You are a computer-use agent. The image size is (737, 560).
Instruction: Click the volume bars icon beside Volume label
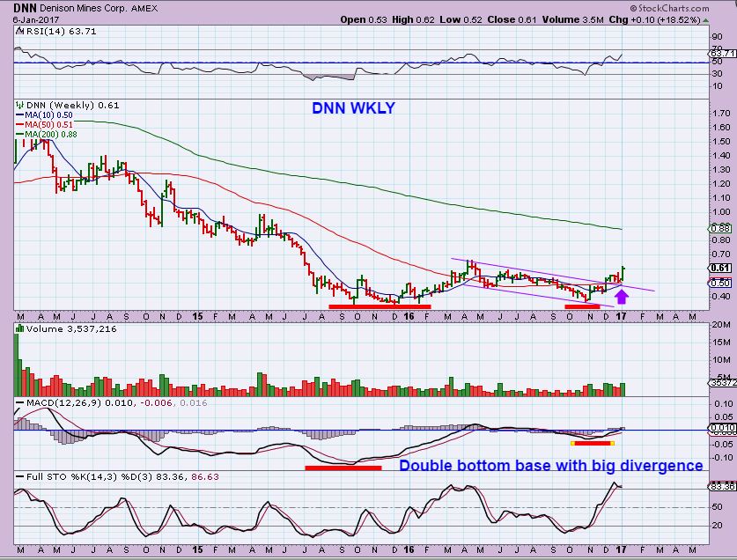tap(19, 328)
